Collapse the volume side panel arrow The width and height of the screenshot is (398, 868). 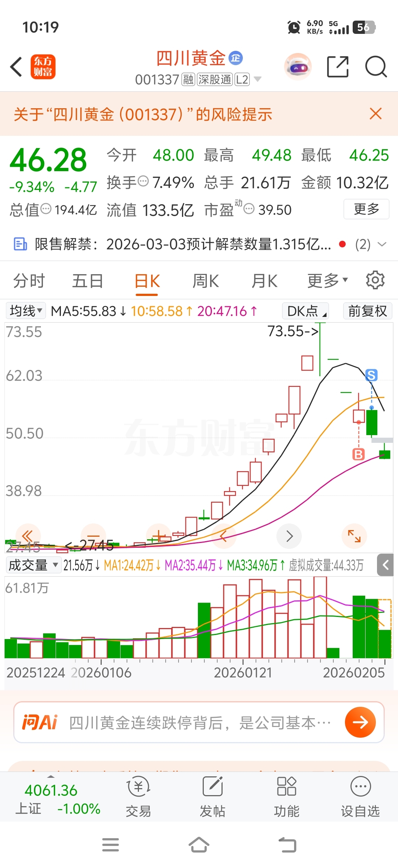tap(385, 565)
